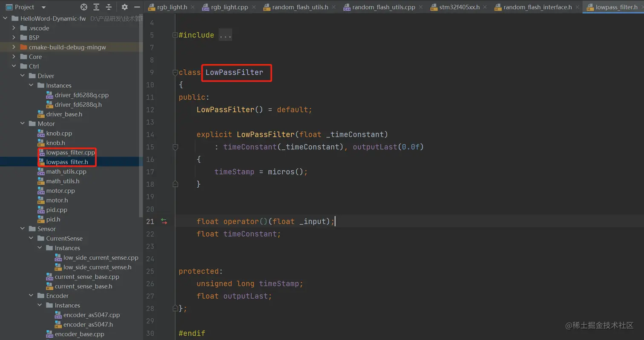Select knob.cpp in the project tree
The image size is (644, 340).
tap(59, 133)
